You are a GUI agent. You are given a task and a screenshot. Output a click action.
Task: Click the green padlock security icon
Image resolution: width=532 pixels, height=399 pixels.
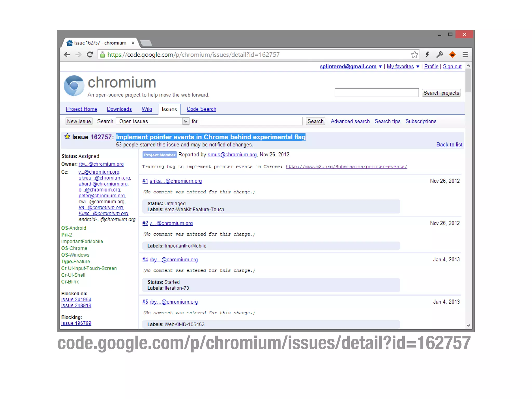(x=103, y=55)
